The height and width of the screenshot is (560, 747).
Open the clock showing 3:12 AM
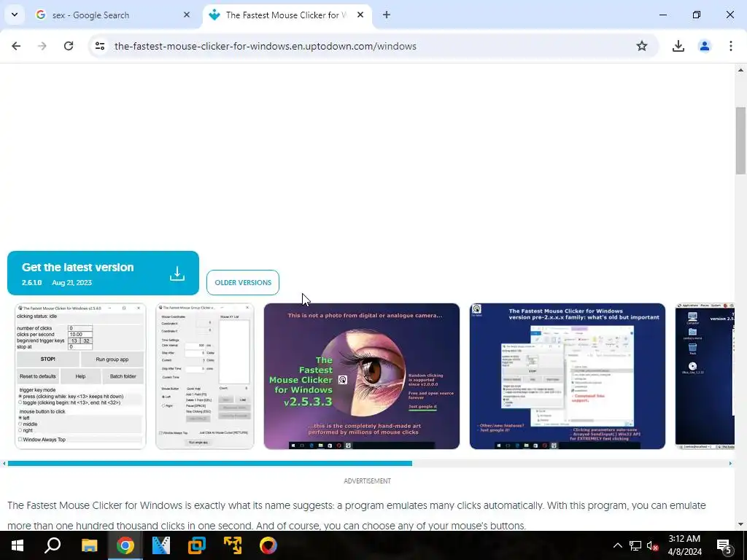pyautogui.click(x=684, y=545)
